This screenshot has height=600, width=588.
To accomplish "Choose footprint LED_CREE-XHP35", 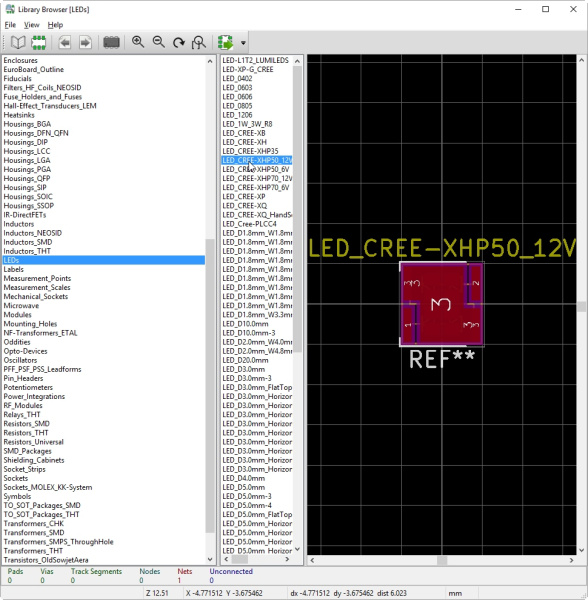I will click(x=250, y=151).
